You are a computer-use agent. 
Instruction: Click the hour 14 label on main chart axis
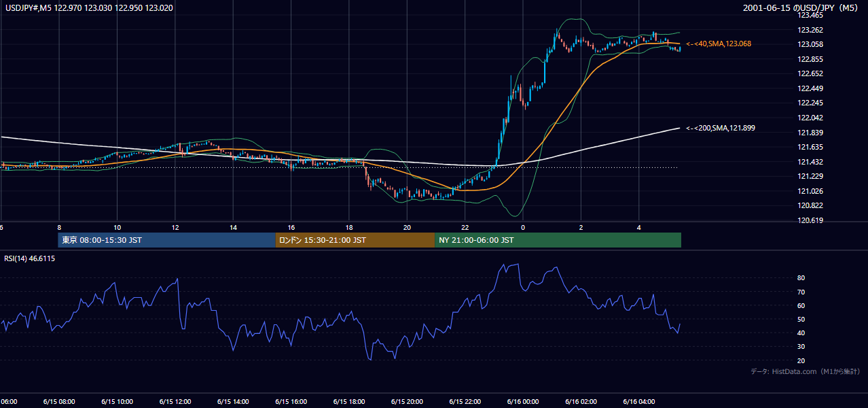click(x=233, y=227)
